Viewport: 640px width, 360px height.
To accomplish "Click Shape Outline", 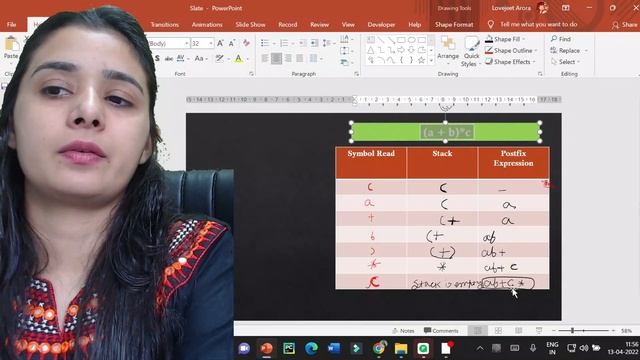I will 511,51.
